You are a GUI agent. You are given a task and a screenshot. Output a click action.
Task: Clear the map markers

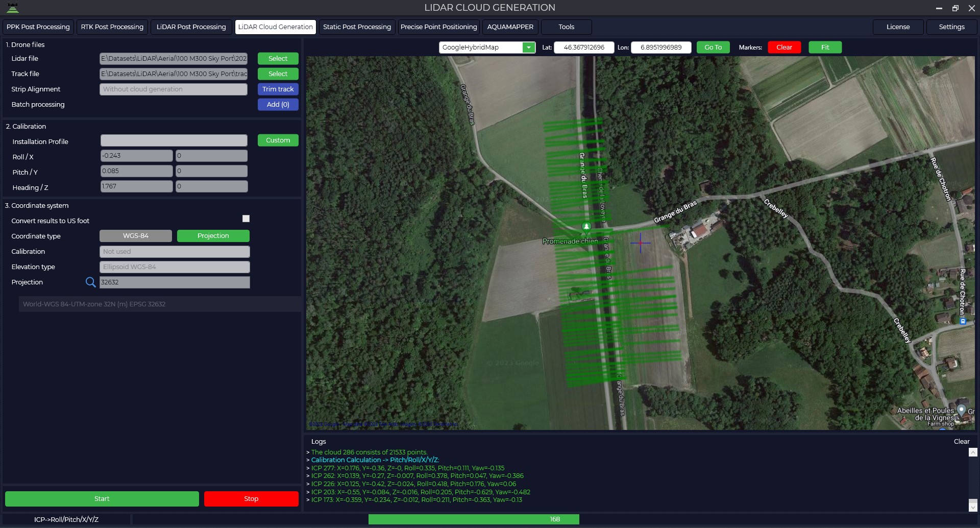(785, 47)
